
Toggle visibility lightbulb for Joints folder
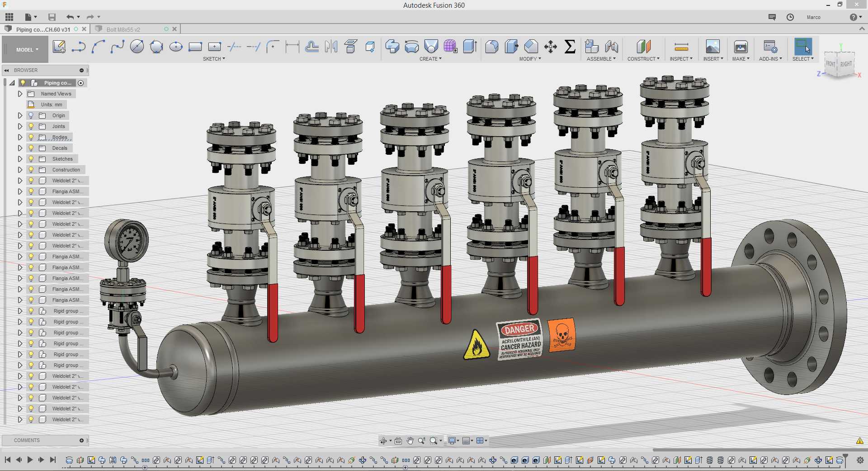[31, 126]
